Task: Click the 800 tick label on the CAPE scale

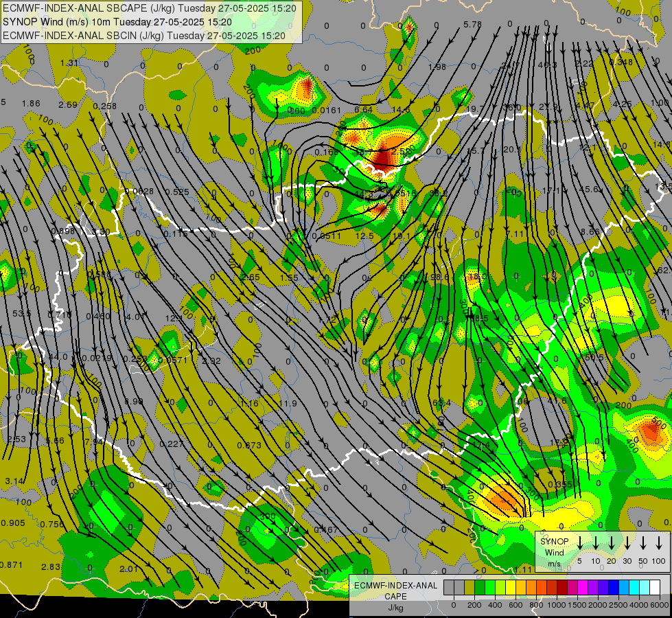Action: pos(536,605)
